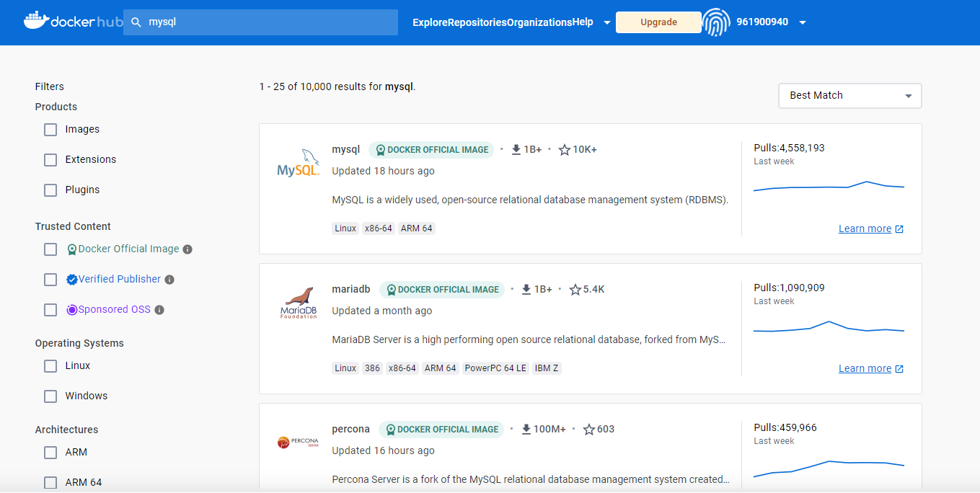
Task: Click the x86-64 tag on mysql card
Action: click(x=379, y=228)
